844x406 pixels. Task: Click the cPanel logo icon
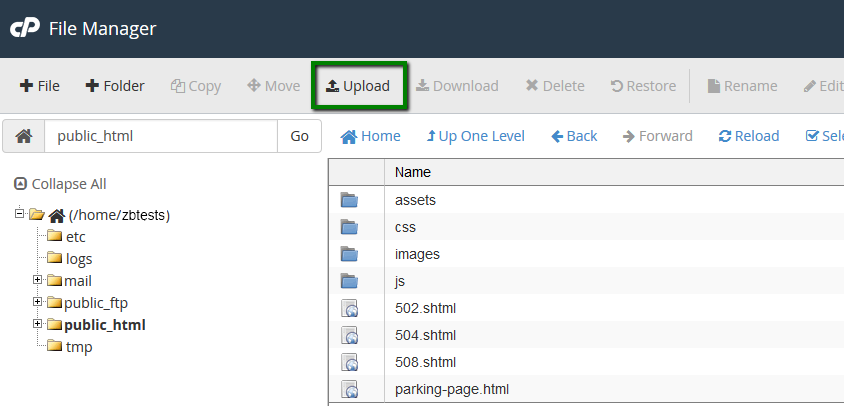pos(24,29)
